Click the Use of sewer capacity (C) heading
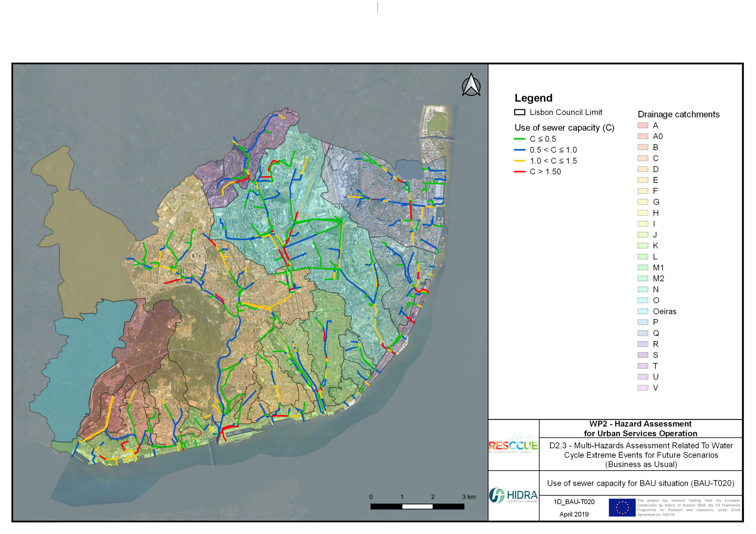Screen dimensions: 756x534 564,128
